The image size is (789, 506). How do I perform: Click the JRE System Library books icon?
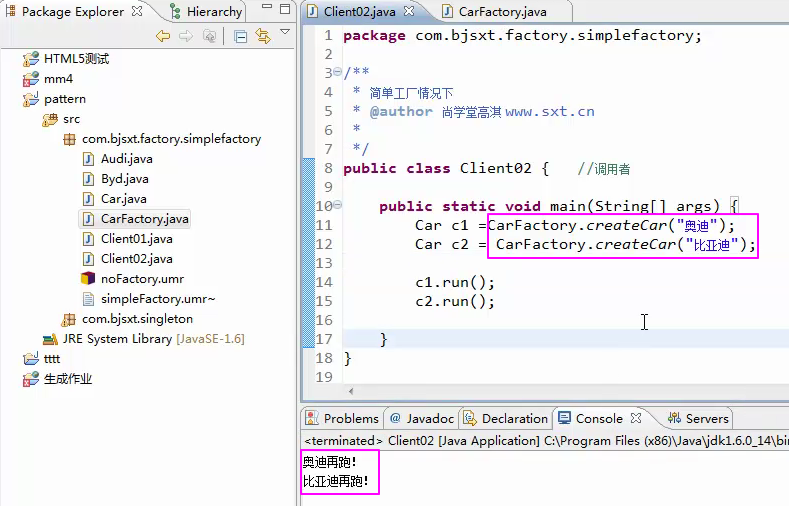(50, 340)
